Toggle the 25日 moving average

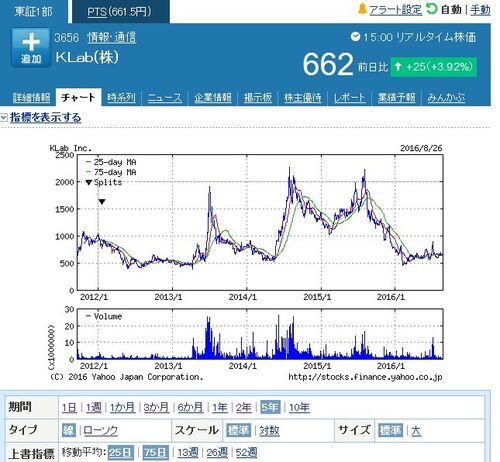[x=121, y=452]
